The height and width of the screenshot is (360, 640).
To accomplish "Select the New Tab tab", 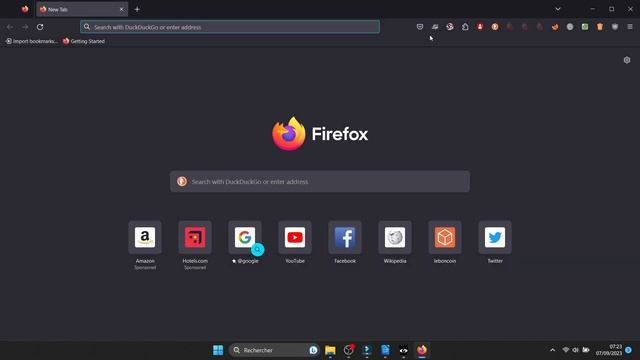I will pyautogui.click(x=82, y=9).
